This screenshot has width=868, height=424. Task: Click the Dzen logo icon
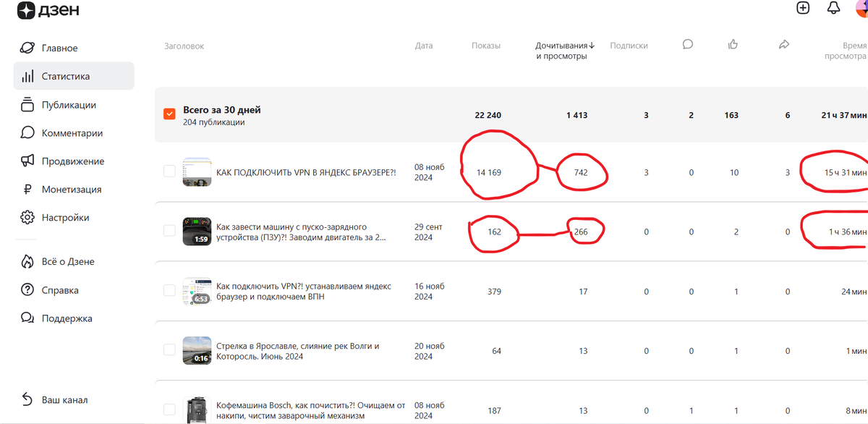tap(27, 10)
